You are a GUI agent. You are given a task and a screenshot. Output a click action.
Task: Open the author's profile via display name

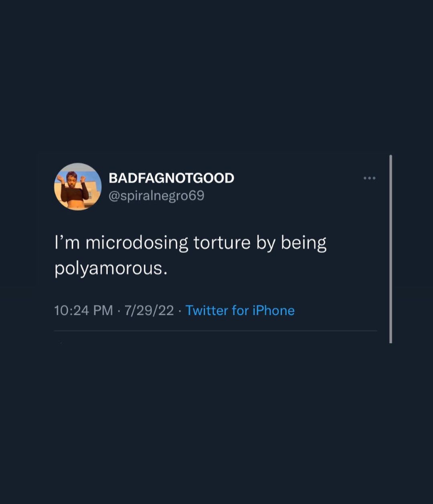tap(171, 178)
